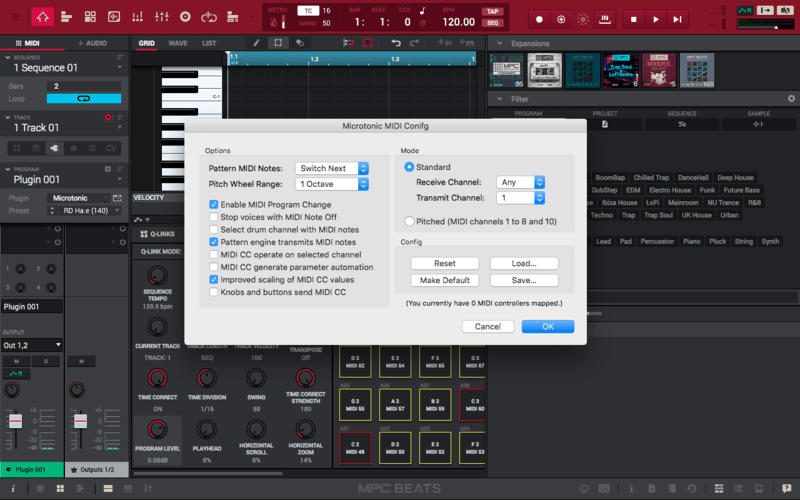Close the Filter panel with X icon

click(x=791, y=98)
